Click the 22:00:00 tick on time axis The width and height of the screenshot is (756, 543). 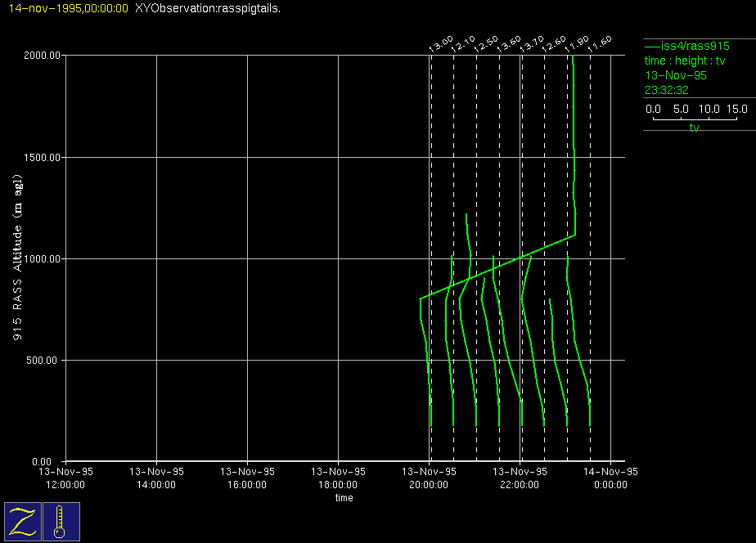click(520, 478)
